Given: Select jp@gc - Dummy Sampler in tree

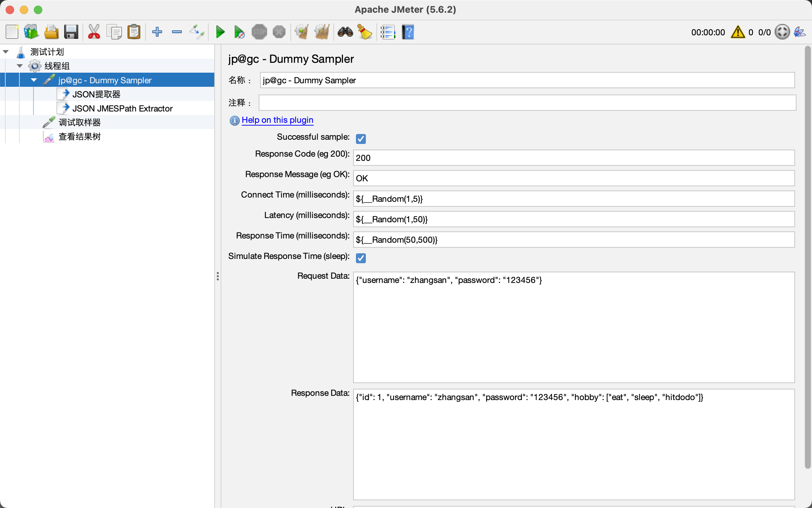Looking at the screenshot, I should 105,80.
